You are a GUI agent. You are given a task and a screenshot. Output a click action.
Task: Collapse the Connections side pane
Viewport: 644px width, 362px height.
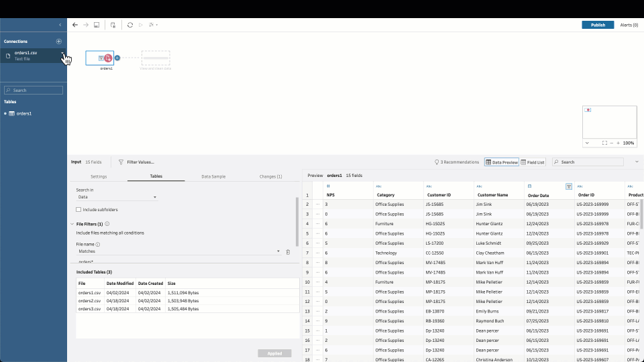pyautogui.click(x=60, y=25)
